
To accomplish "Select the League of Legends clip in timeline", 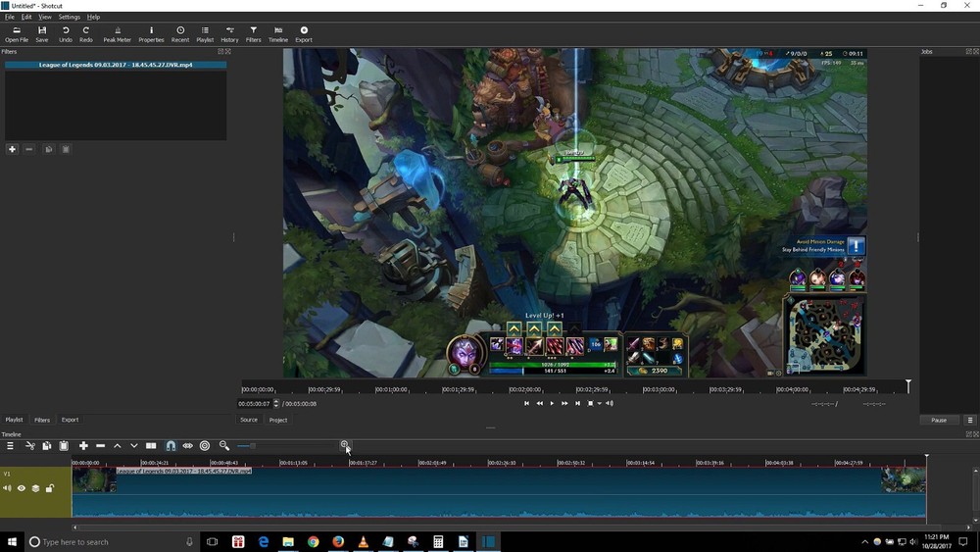I will pos(499,492).
